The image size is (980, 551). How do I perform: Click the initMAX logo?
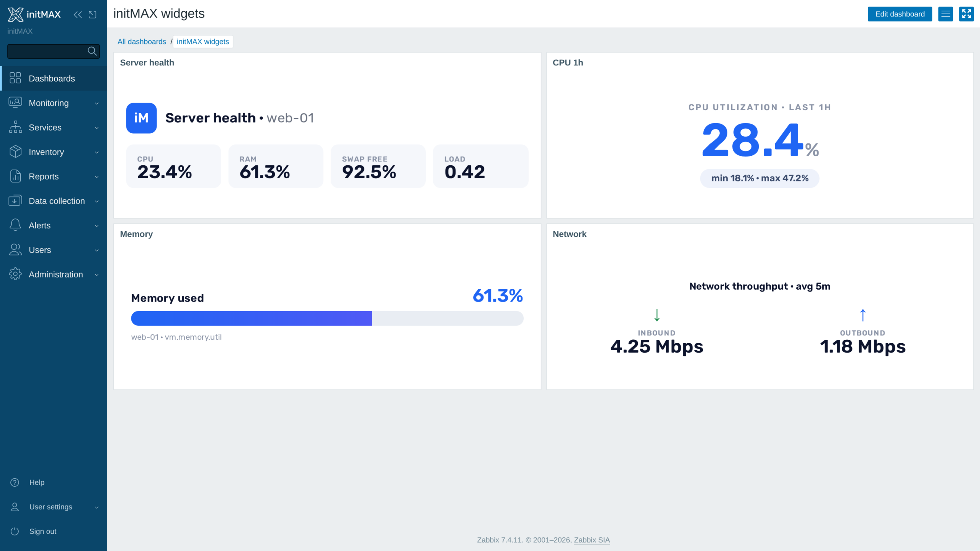click(x=34, y=15)
